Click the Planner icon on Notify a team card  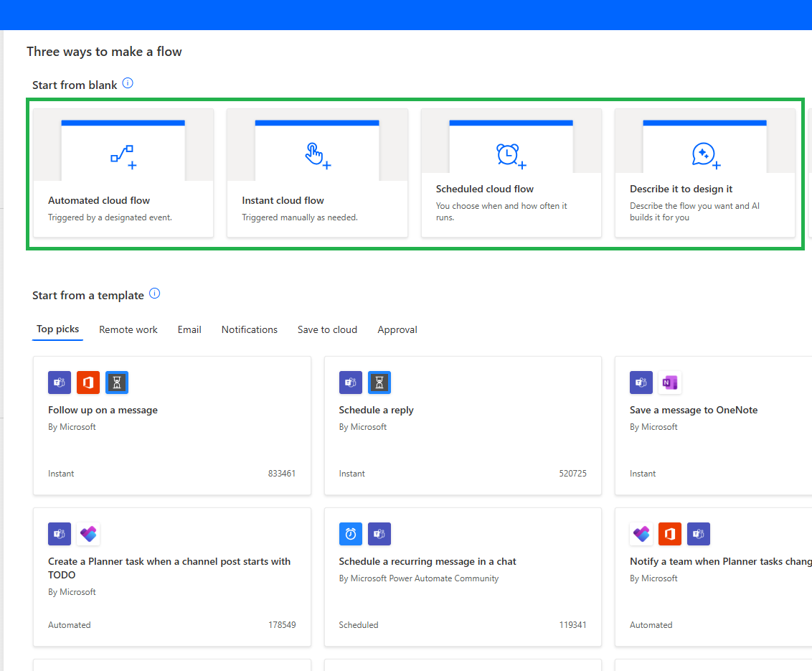click(x=641, y=534)
